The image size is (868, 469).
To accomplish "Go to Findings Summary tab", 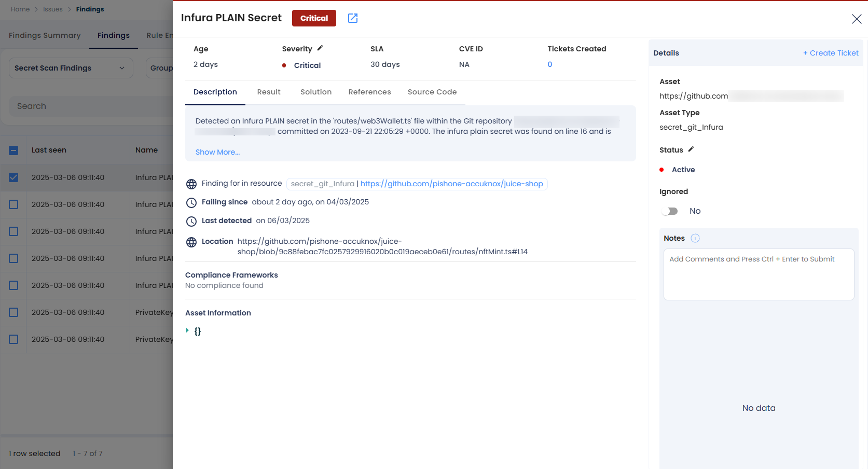I will pos(45,35).
